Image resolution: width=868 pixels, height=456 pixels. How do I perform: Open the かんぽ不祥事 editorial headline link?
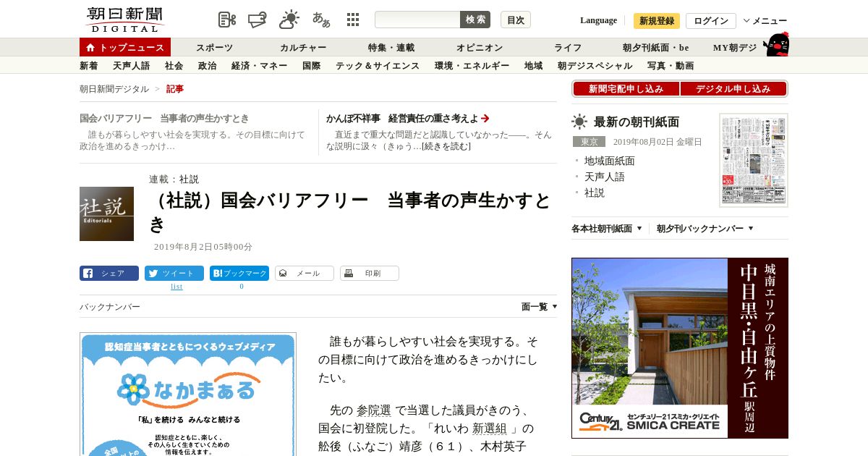pos(407,118)
